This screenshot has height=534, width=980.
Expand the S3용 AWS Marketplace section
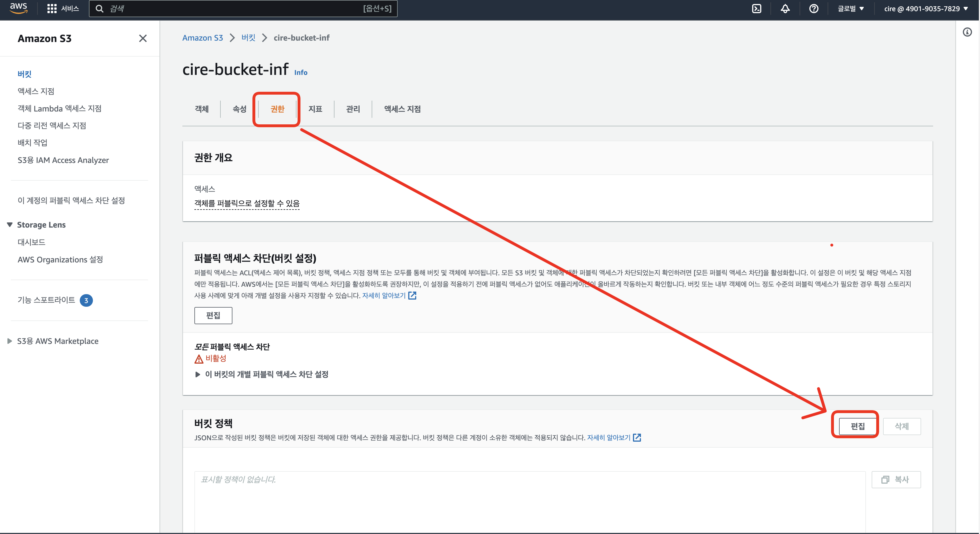click(10, 341)
